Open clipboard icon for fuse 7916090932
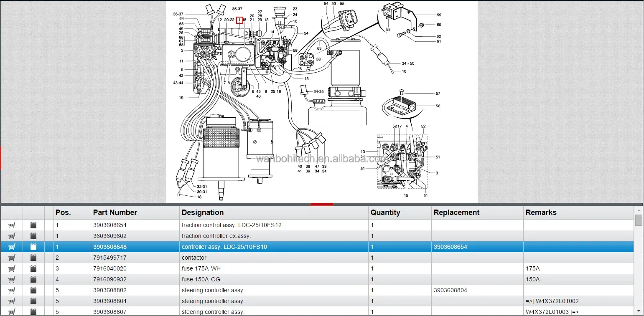The width and height of the screenshot is (644, 316). pos(33,279)
